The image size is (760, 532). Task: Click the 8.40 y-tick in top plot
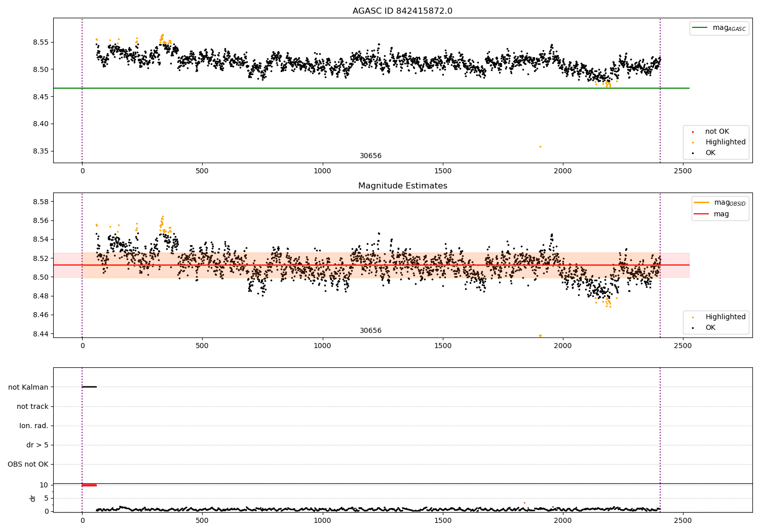coord(40,124)
